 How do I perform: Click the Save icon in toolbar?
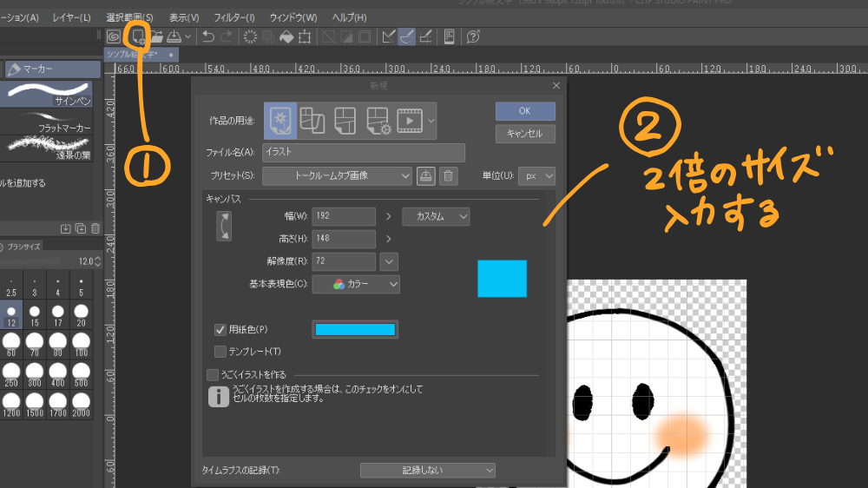point(174,36)
